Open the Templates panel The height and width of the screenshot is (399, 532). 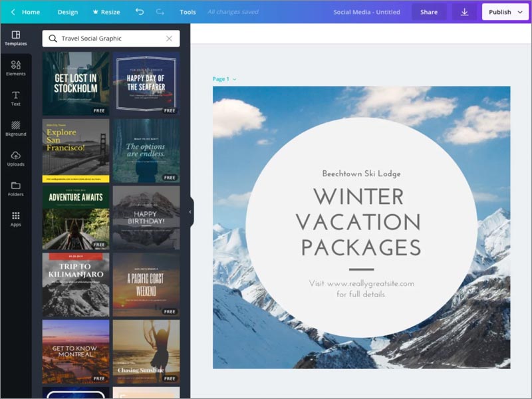(16, 37)
